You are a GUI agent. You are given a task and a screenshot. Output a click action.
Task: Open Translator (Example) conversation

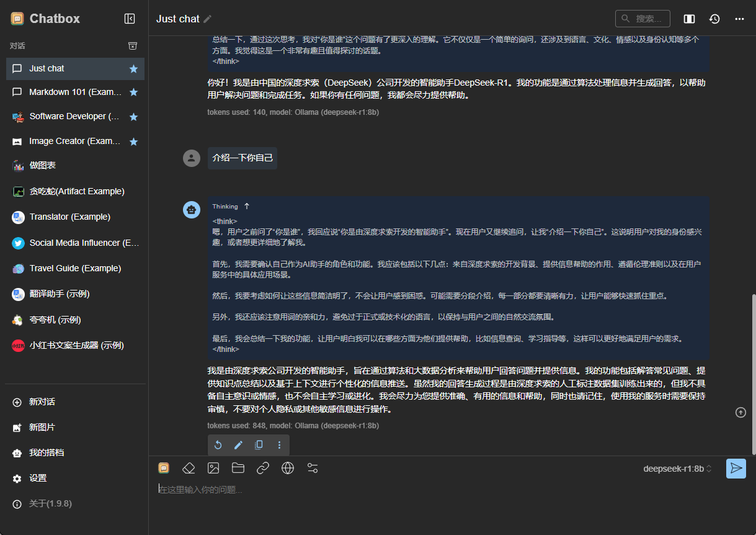click(75, 217)
